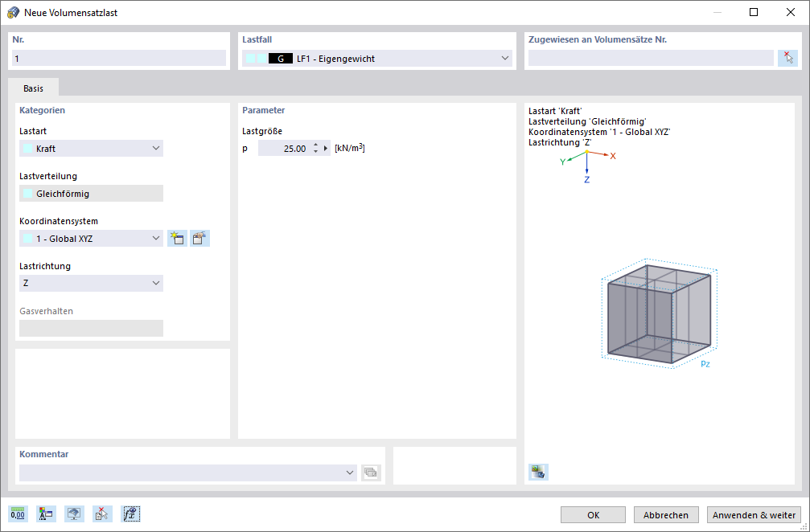Image resolution: width=810 pixels, height=532 pixels.
Task: Increase Lastgröße p with stepper up
Action: click(315, 145)
